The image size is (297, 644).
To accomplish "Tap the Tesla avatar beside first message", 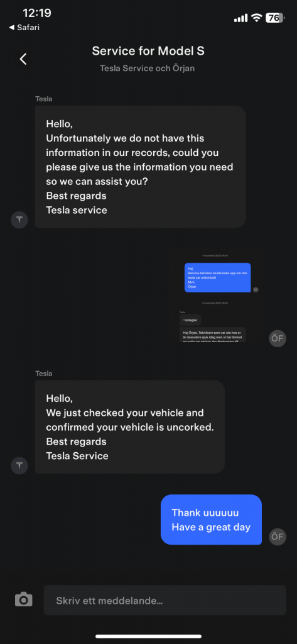I will pyautogui.click(x=19, y=219).
